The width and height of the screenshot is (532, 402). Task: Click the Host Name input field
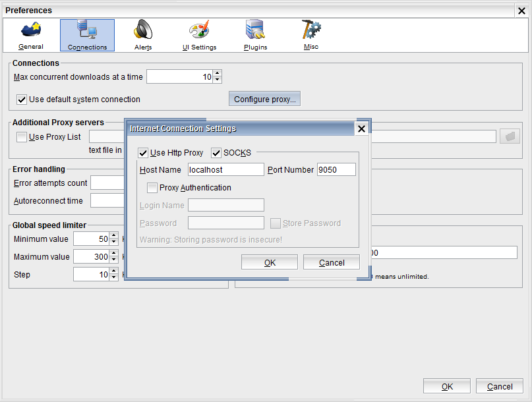[225, 170]
